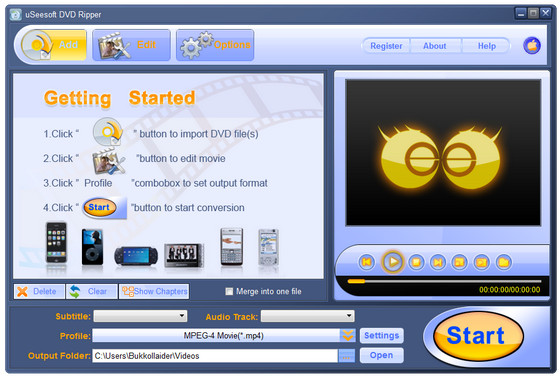
Task: Clear the file list
Action: [92, 292]
